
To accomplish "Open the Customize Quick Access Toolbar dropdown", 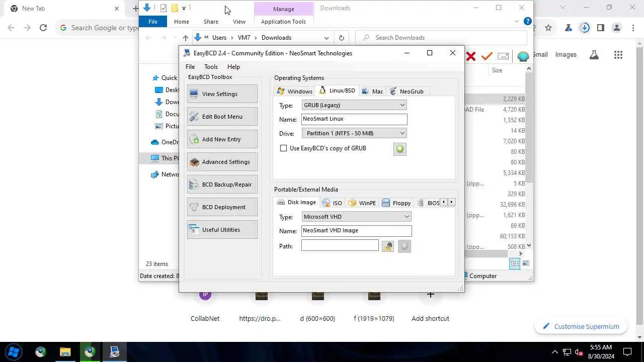I will point(184,8).
